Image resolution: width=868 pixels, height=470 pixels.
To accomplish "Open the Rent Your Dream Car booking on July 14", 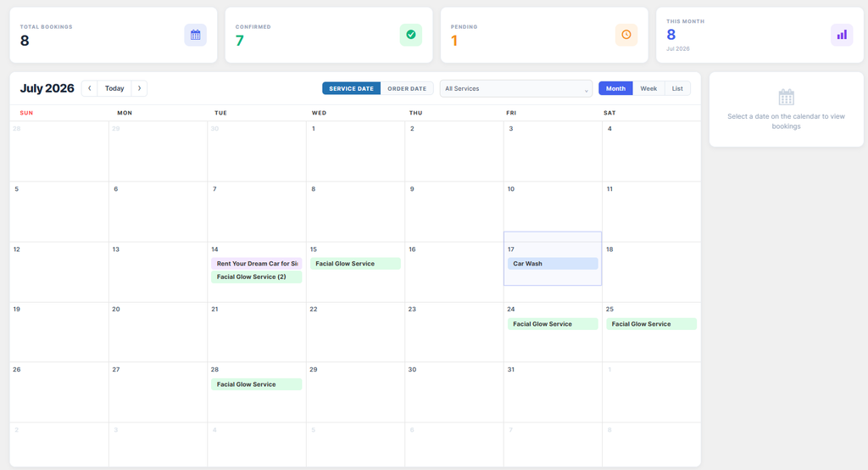I will (256, 264).
